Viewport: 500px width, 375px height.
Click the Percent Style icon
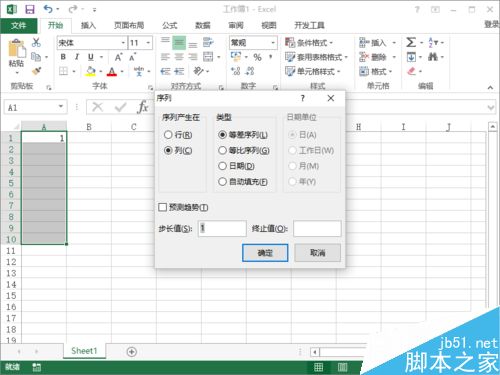pyautogui.click(x=257, y=57)
